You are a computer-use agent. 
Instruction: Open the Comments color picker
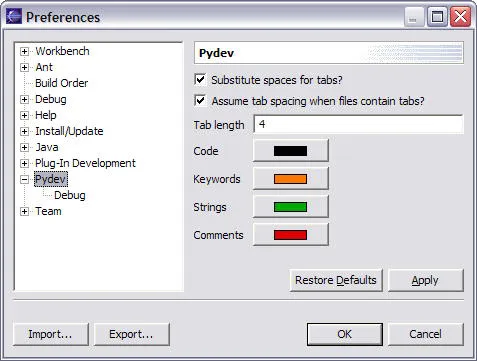(291, 235)
